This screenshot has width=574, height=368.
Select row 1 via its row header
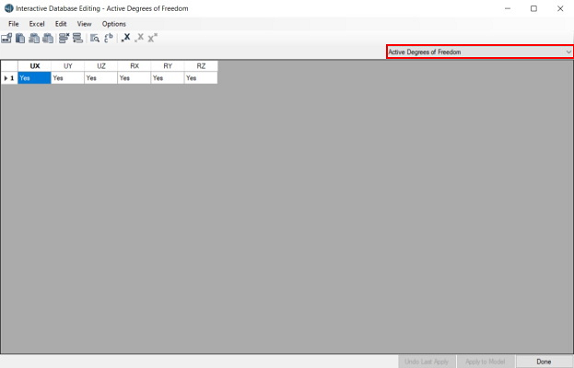tap(9, 78)
